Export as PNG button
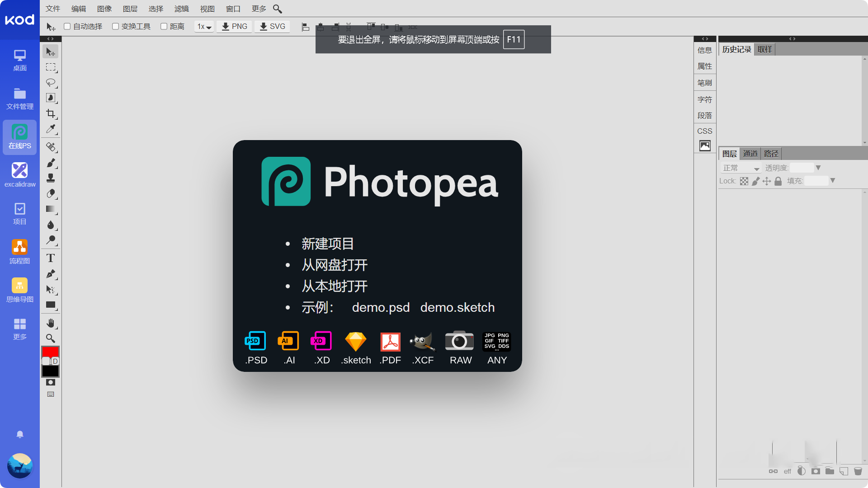Screen dimensions: 868x488 (x=234, y=27)
